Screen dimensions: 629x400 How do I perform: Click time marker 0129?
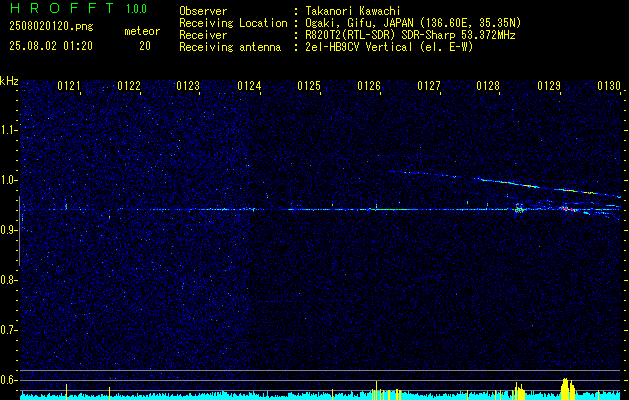click(x=548, y=86)
